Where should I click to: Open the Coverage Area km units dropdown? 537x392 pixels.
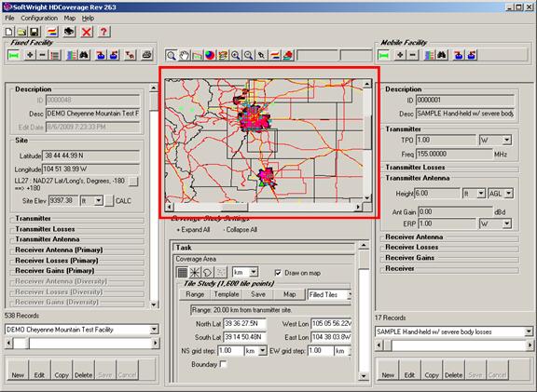(x=254, y=272)
